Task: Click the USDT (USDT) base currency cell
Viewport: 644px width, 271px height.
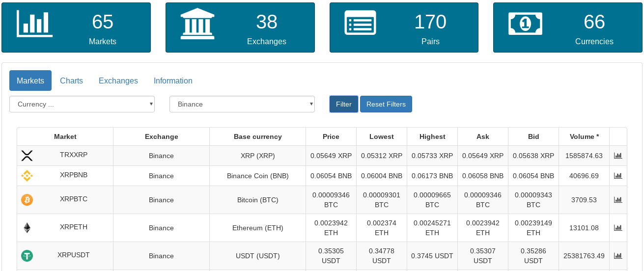Action: [x=258, y=256]
